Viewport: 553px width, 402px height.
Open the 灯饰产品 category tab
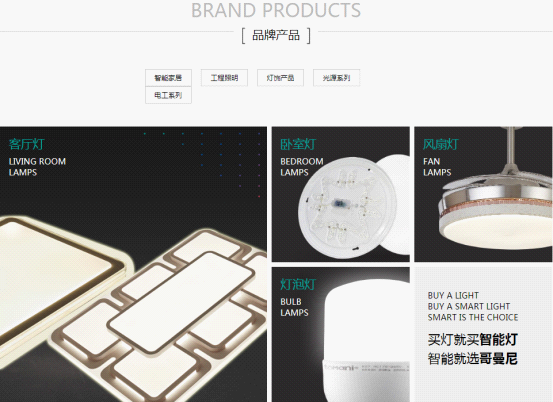(280, 78)
